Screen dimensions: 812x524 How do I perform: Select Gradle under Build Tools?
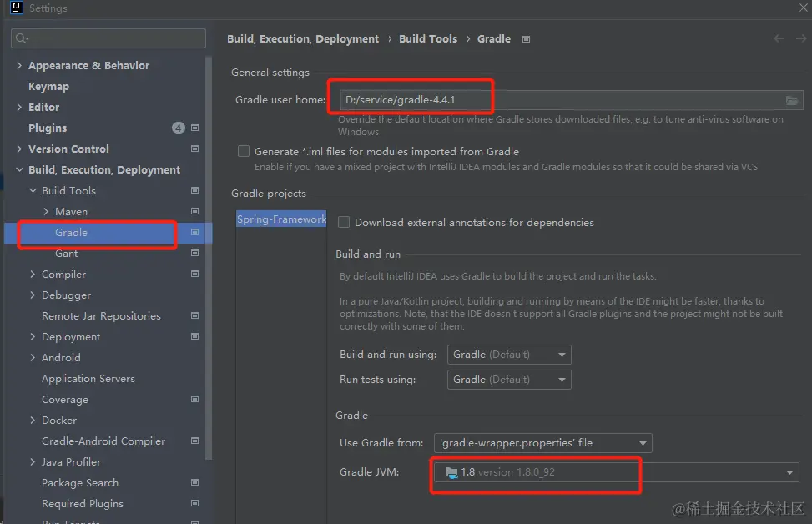[x=71, y=233]
